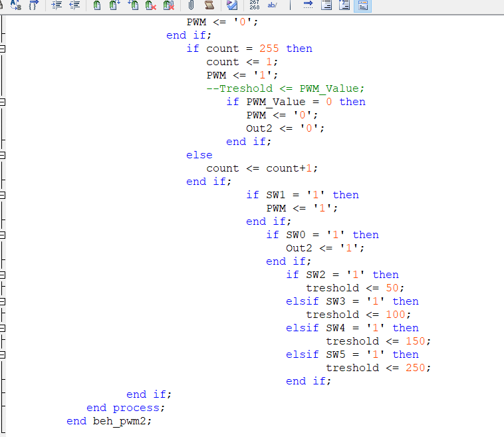Click the 'else' keyword
504x437 pixels.
199,155
